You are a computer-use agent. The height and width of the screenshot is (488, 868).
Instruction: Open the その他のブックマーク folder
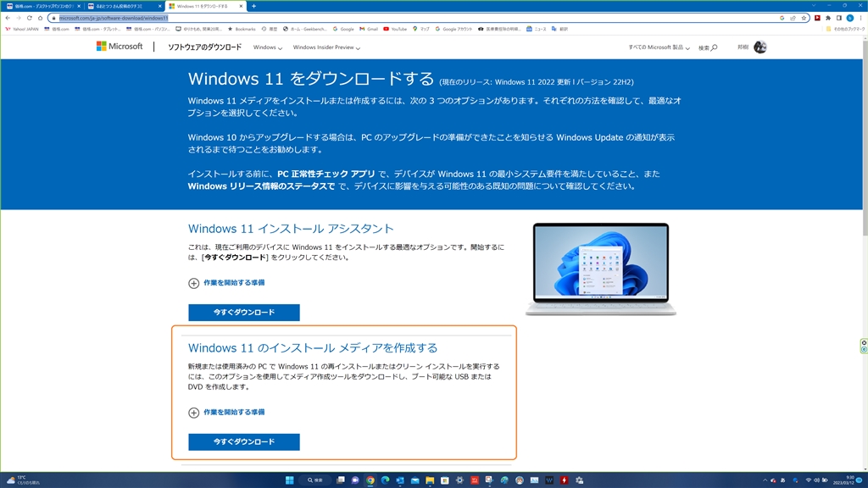(845, 29)
